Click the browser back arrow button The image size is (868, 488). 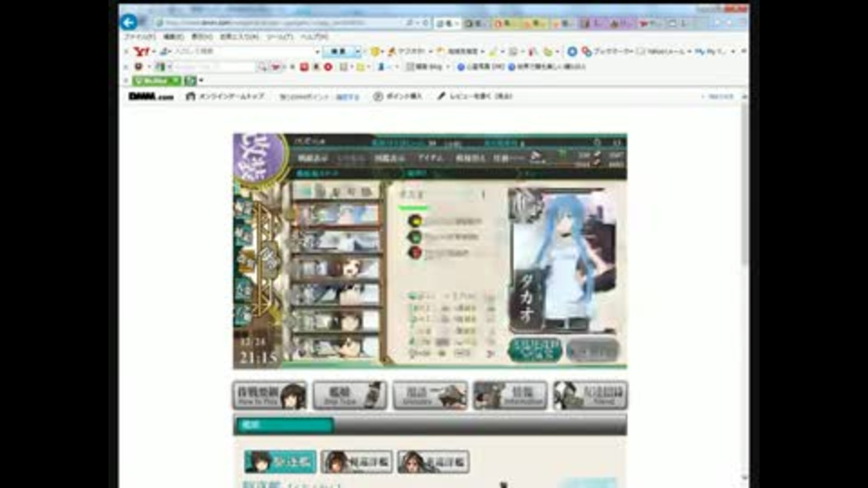click(x=129, y=22)
